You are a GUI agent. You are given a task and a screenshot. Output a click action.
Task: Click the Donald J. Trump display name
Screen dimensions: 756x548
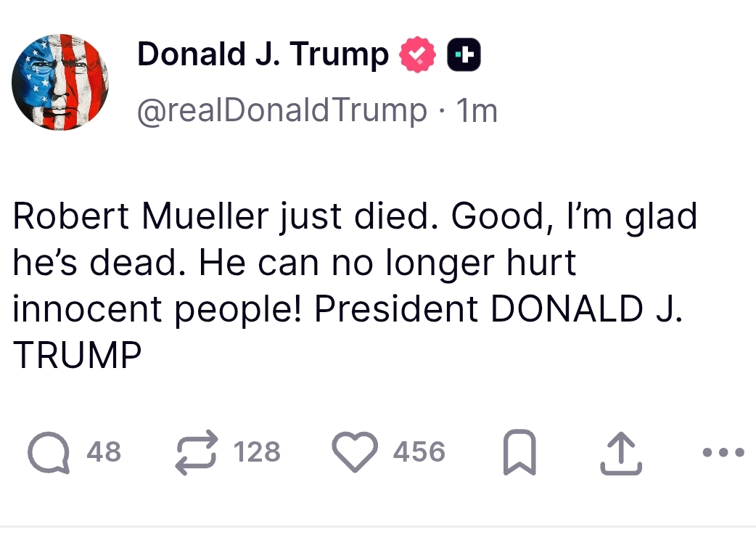[263, 54]
